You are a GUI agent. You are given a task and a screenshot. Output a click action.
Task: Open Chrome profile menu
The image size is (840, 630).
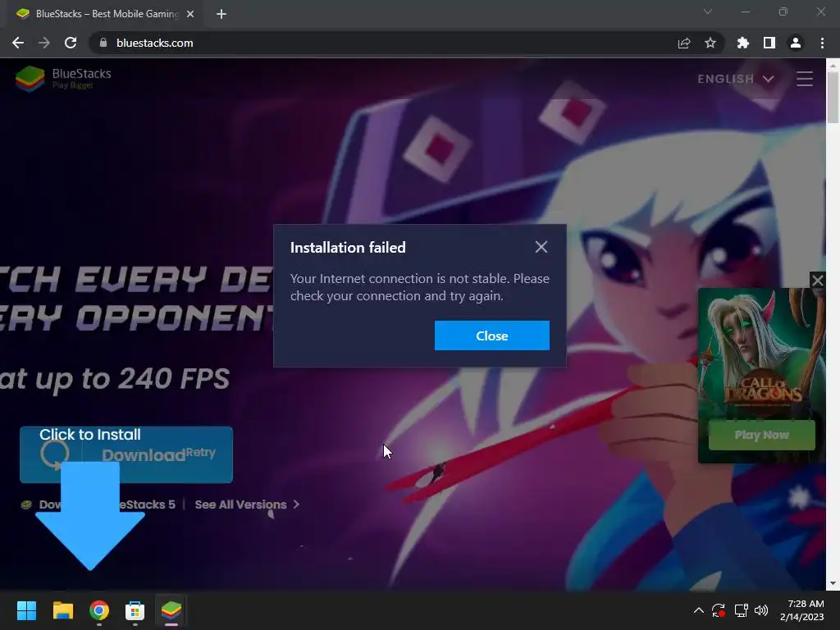[x=796, y=43]
